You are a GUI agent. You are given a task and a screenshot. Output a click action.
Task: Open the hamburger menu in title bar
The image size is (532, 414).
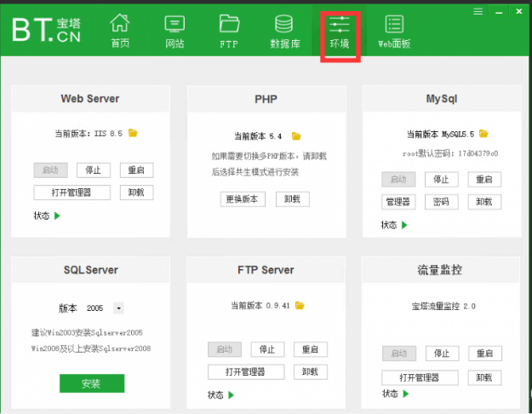(x=478, y=12)
